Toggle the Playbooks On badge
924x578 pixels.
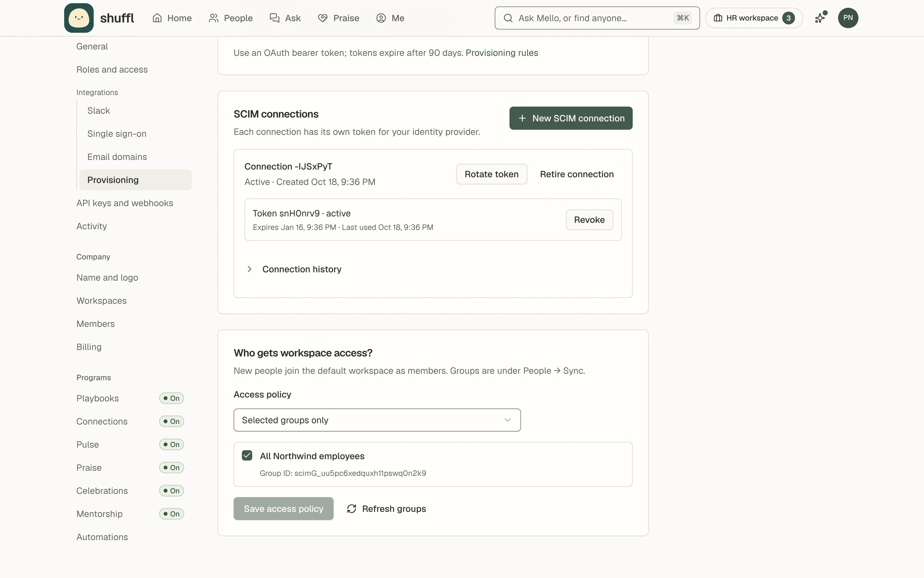coord(171,398)
